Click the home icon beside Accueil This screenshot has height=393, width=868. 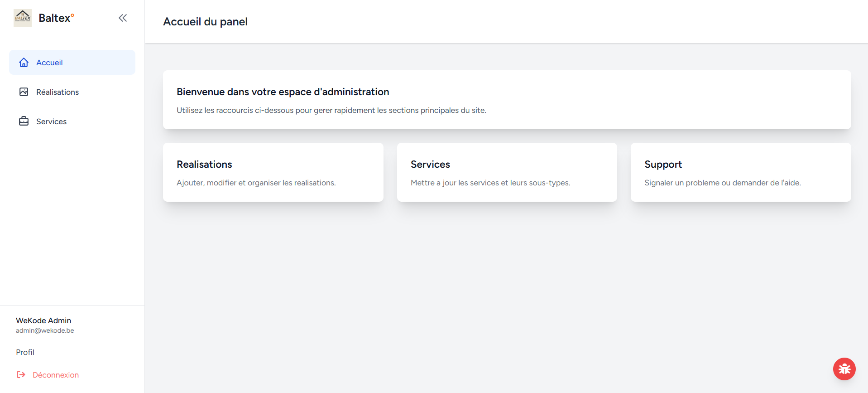click(x=24, y=63)
